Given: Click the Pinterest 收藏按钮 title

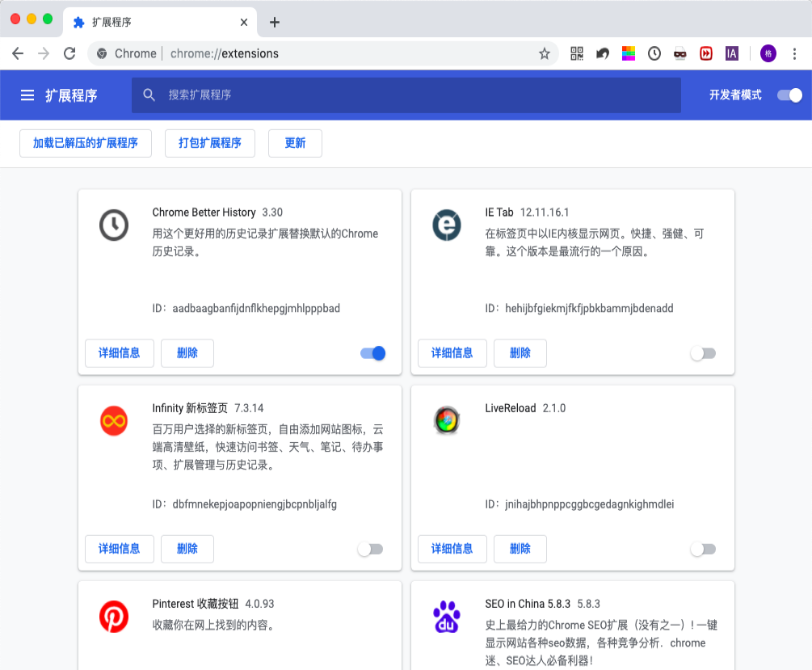Looking at the screenshot, I should tap(196, 605).
